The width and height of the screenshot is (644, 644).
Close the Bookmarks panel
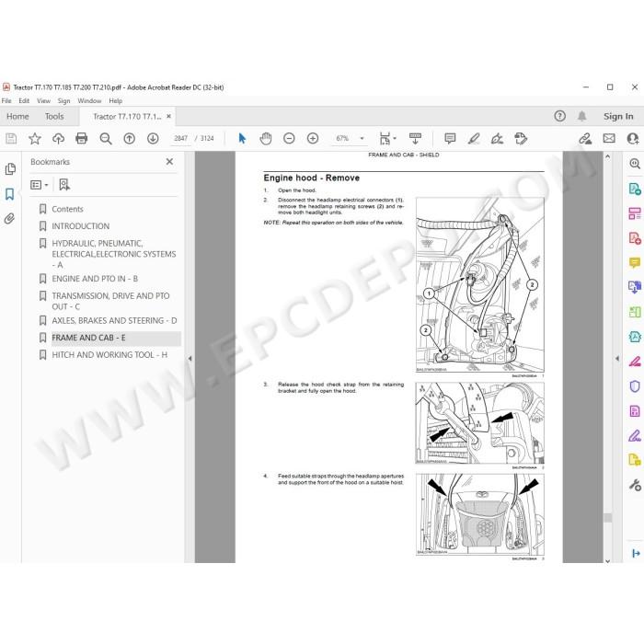(x=169, y=161)
